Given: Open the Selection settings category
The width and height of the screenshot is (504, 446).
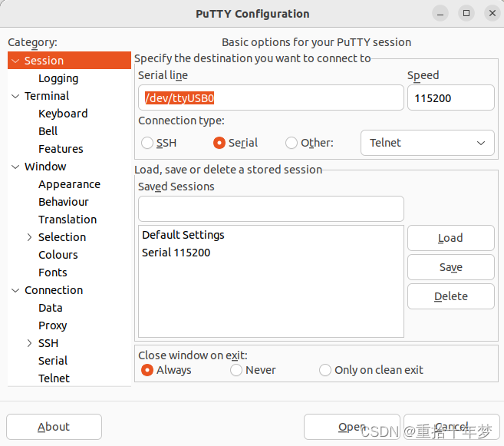Looking at the screenshot, I should 62,237.
